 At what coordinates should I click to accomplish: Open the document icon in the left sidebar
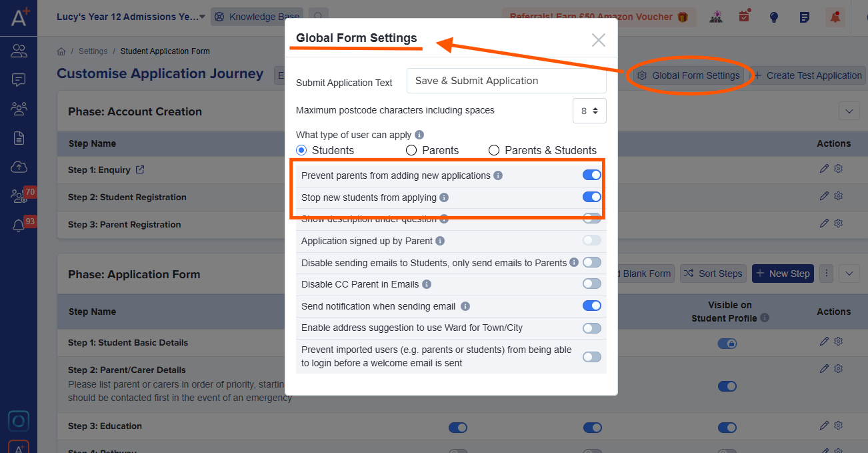18,138
